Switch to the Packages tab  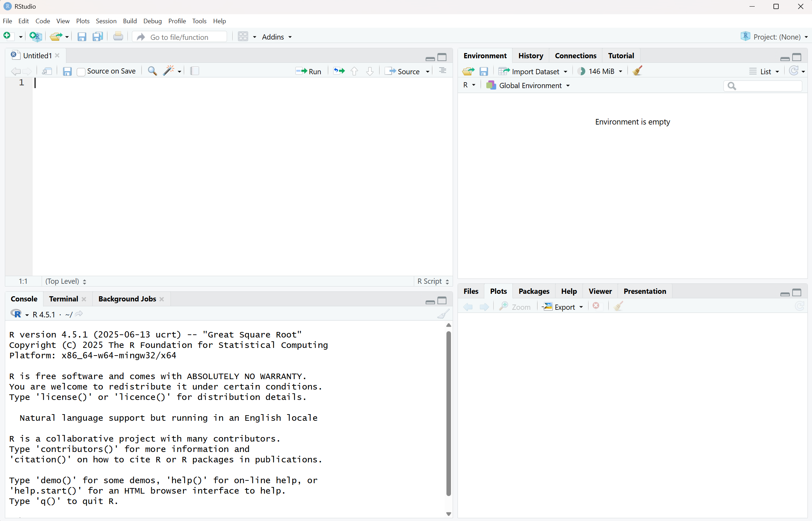pyautogui.click(x=534, y=291)
